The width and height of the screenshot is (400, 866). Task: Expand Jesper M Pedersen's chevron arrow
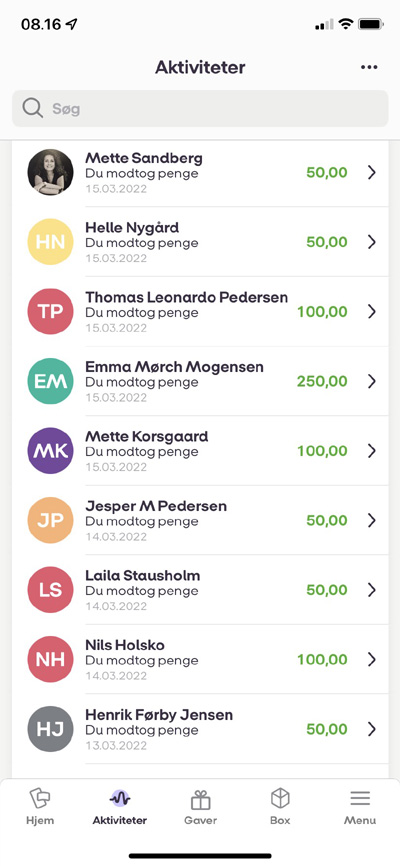372,520
